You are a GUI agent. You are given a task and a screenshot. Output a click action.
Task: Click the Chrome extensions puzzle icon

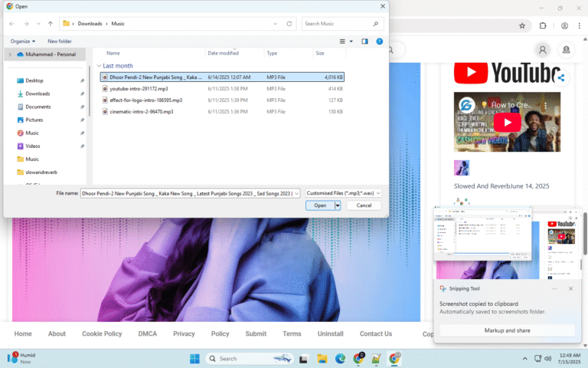(x=543, y=25)
